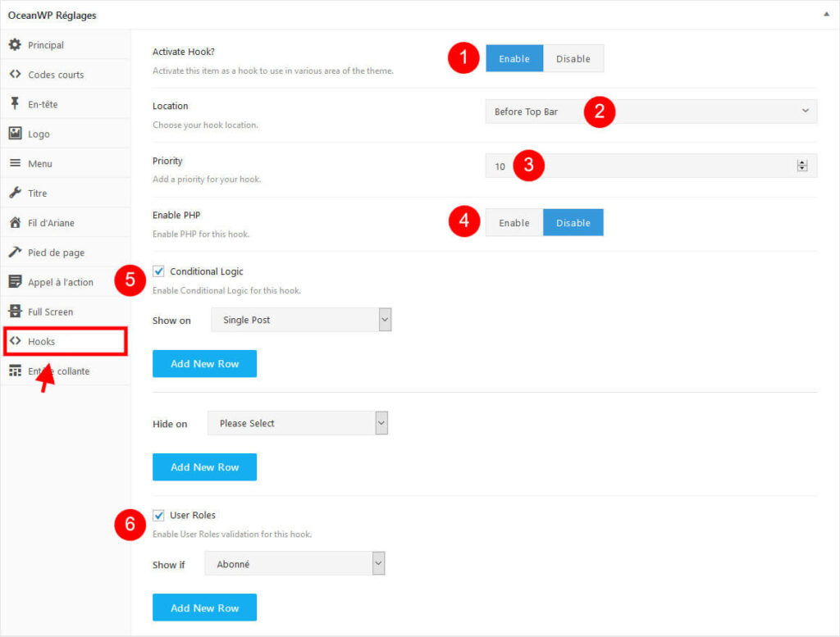Toggle the User Roles checkbox

tap(158, 515)
